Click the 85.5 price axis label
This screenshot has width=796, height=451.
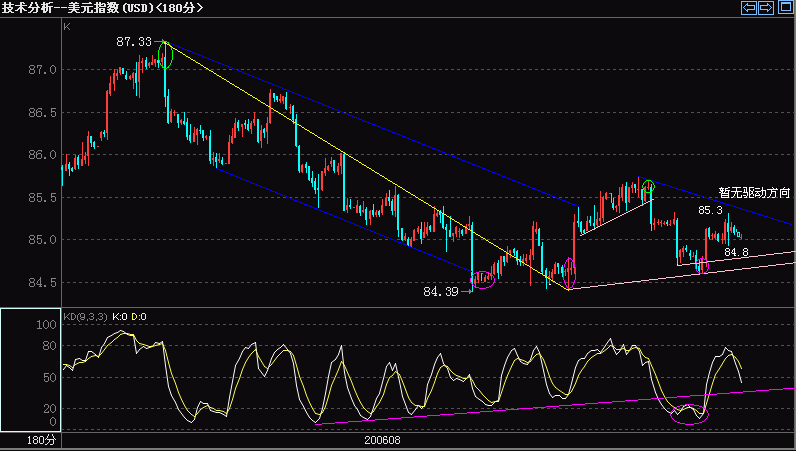pyautogui.click(x=43, y=197)
